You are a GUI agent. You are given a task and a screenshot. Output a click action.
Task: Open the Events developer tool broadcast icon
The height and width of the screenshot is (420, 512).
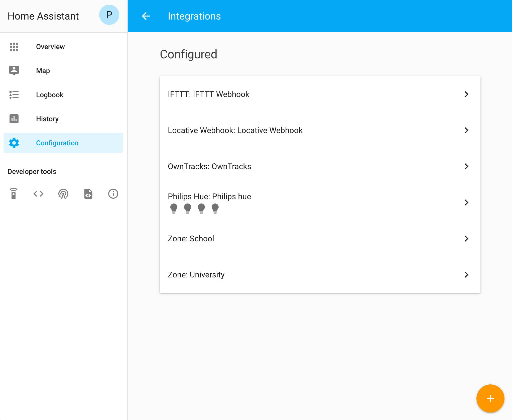coord(63,194)
